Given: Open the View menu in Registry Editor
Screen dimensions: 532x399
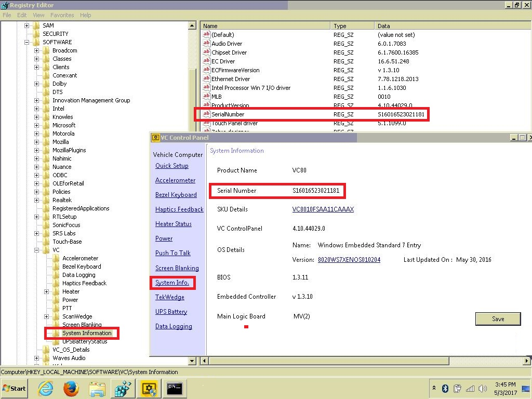Looking at the screenshot, I should click(38, 15).
